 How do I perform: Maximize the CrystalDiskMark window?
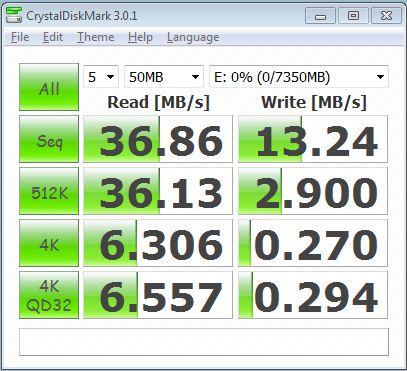coord(353,15)
